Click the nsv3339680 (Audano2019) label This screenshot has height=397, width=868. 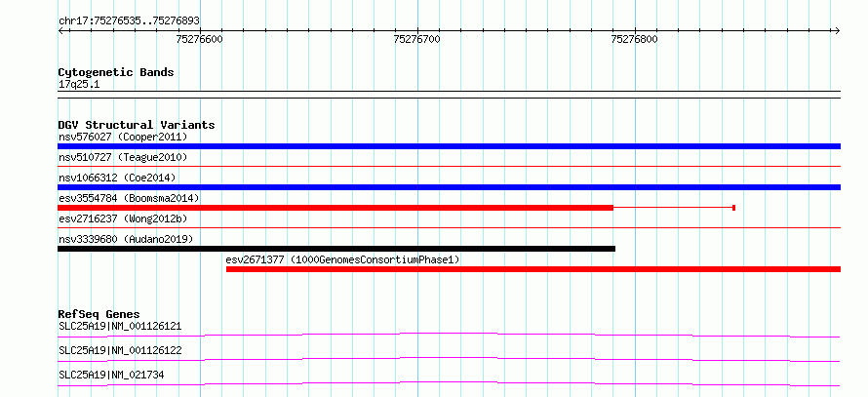click(126, 239)
